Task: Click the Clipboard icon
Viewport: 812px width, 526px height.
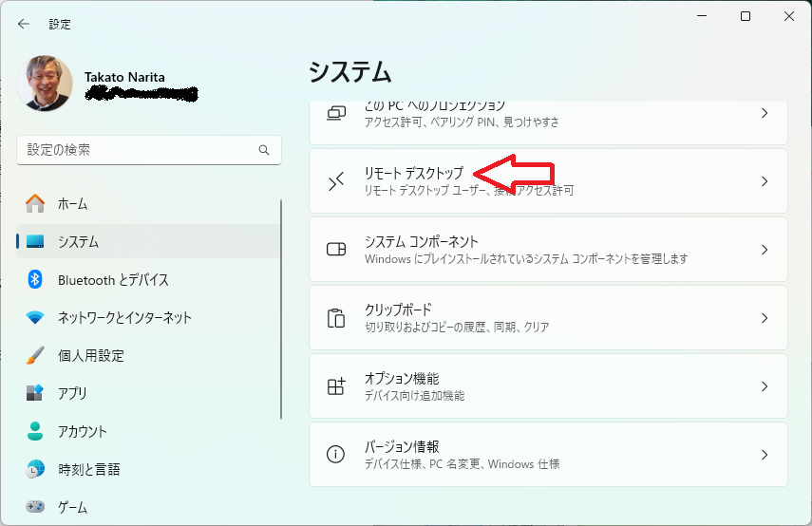Action: (336, 318)
